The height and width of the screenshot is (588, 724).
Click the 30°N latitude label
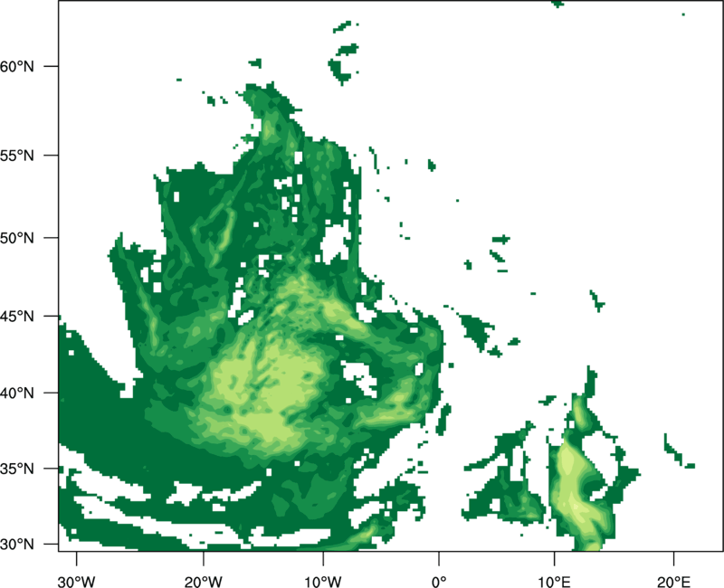(16, 545)
